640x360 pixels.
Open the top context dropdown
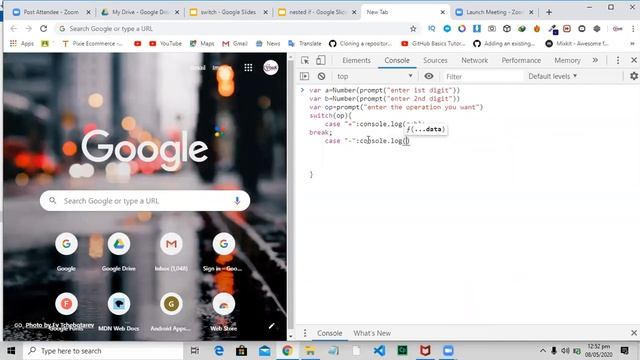[374, 76]
